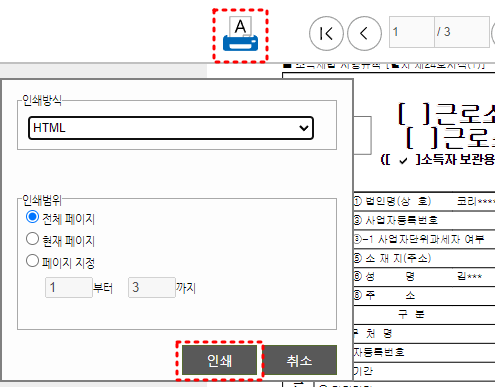495x387 pixels.
Task: Select the 현재 페이지 radio option
Action: pos(32,239)
